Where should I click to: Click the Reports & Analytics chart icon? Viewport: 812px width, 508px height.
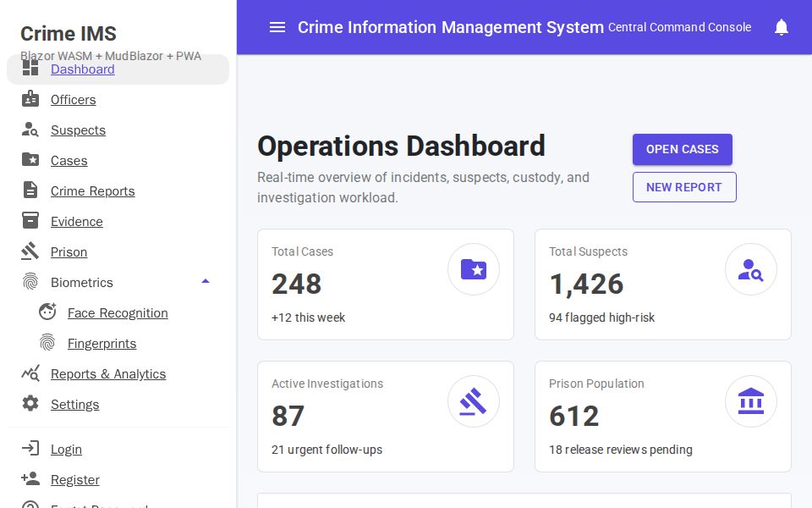click(30, 373)
